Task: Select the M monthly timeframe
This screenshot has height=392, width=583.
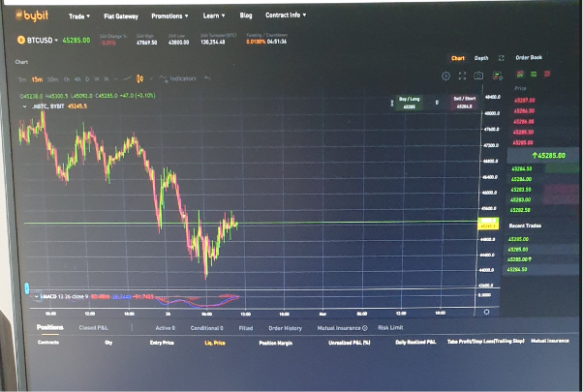Action: click(106, 79)
